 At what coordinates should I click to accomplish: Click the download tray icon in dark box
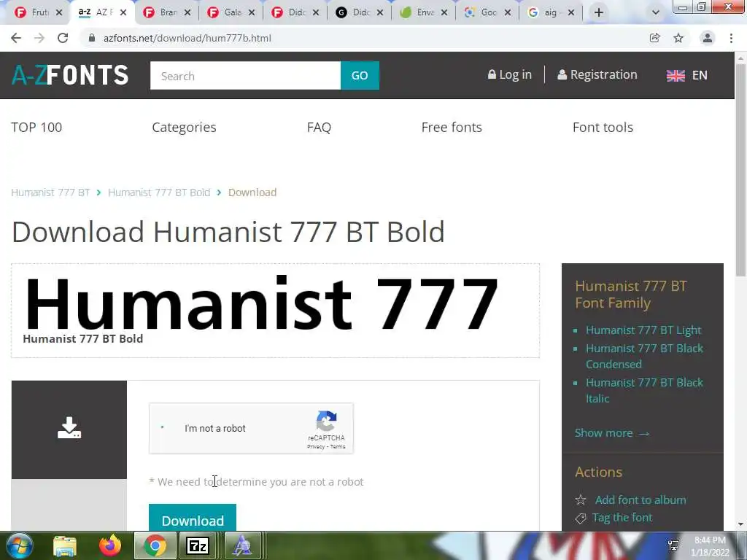[x=69, y=427]
